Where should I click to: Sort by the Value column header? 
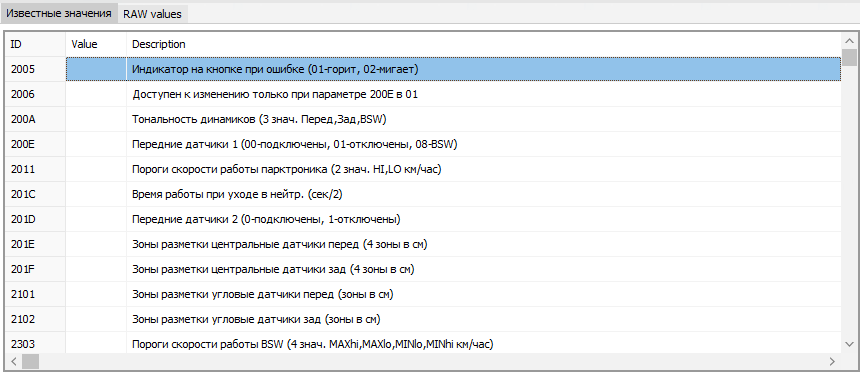pyautogui.click(x=96, y=44)
